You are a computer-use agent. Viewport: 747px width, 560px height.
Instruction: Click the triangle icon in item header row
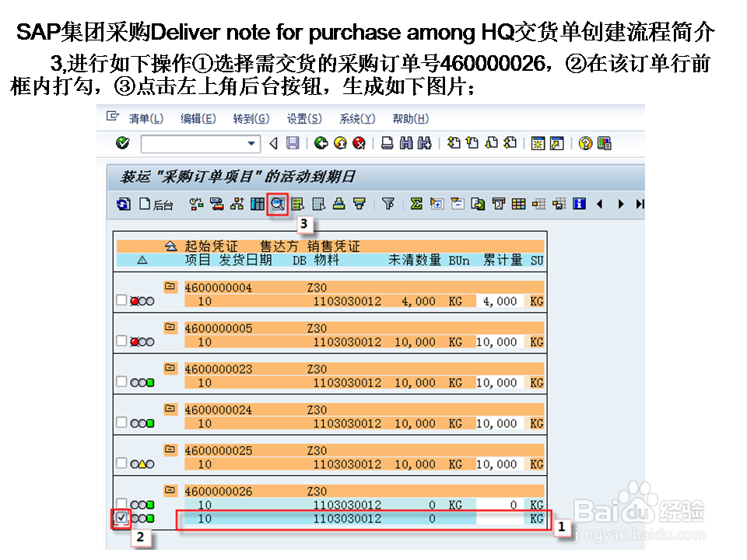(x=142, y=260)
